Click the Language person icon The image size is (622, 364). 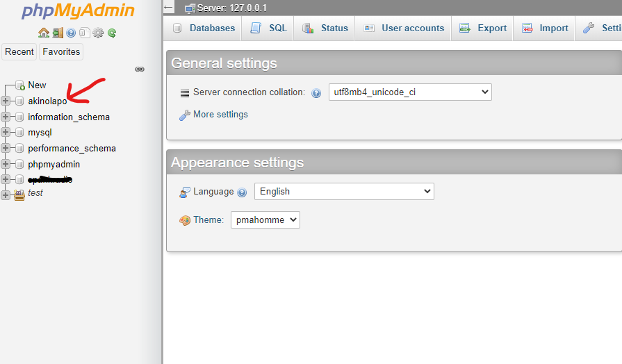(184, 192)
